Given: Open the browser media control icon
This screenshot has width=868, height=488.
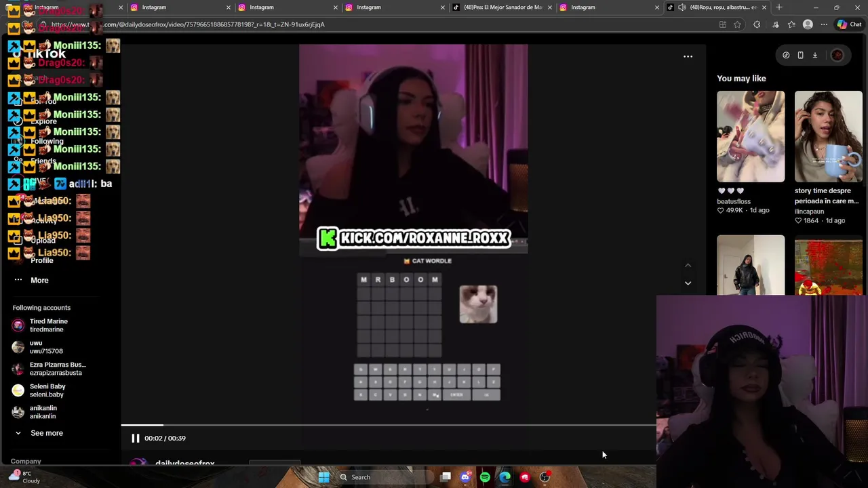Looking at the screenshot, I should coord(776,24).
